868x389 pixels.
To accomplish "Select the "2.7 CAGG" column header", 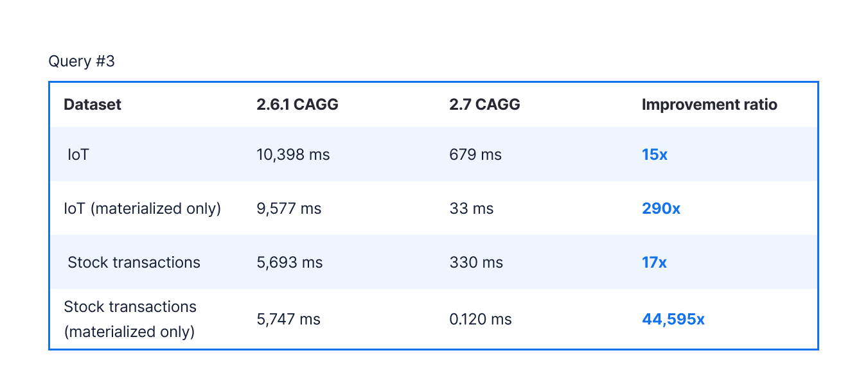I will coord(484,105).
